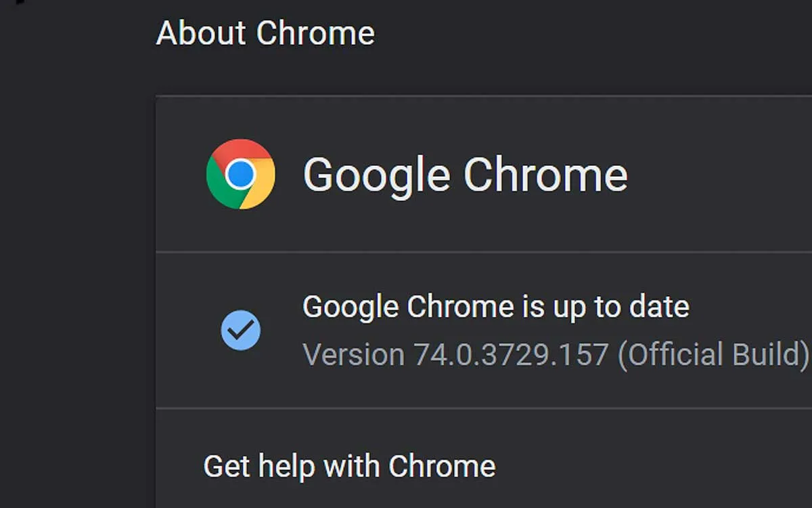Click the dark tick inside the blue circle

click(x=240, y=330)
